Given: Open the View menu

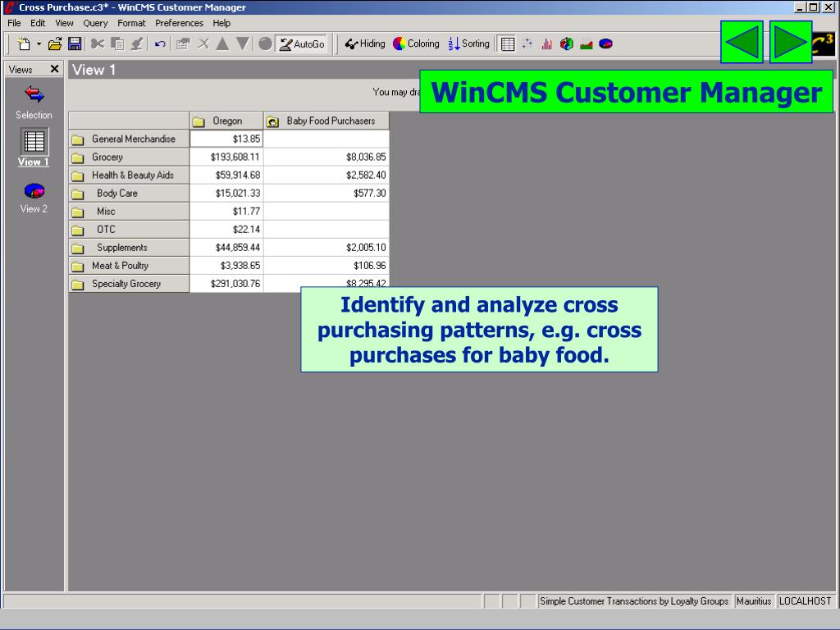Looking at the screenshot, I should (x=64, y=23).
